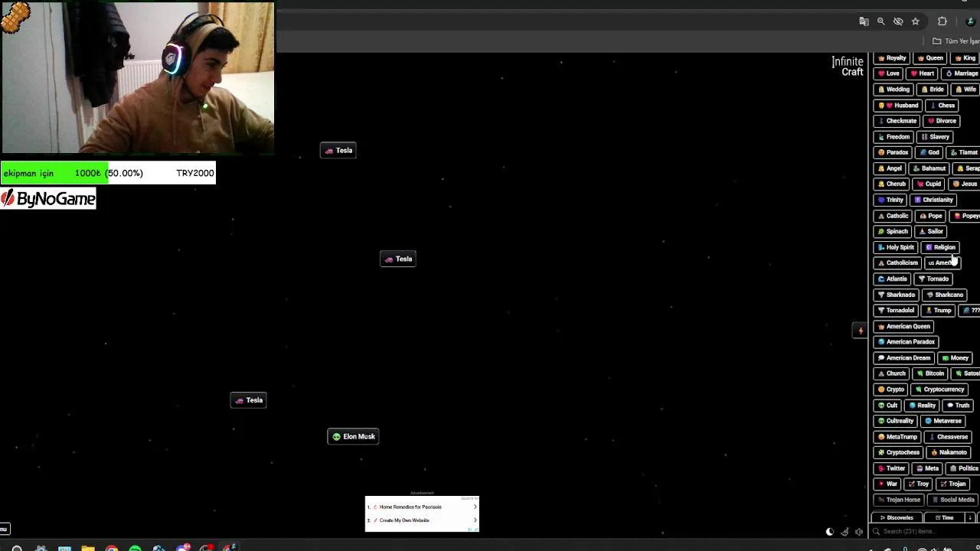
Task: Select the topmost Tesla element on canvas
Action: coord(338,151)
